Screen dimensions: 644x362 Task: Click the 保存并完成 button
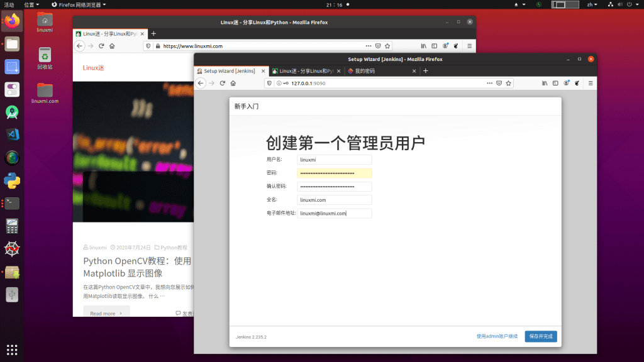coord(540,336)
